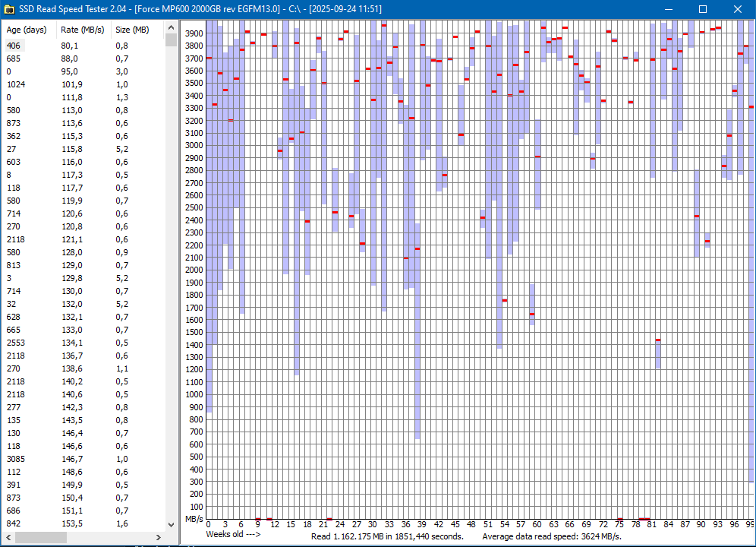Viewport: 756px width, 547px height.
Task: Click the list's vertical scrollbar thumb
Action: click(x=171, y=40)
